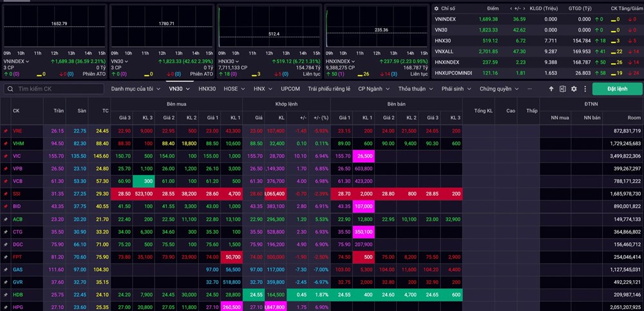Click the Đặt lệnh button
Image resolution: width=644 pixels, height=311 pixels.
click(x=616, y=88)
